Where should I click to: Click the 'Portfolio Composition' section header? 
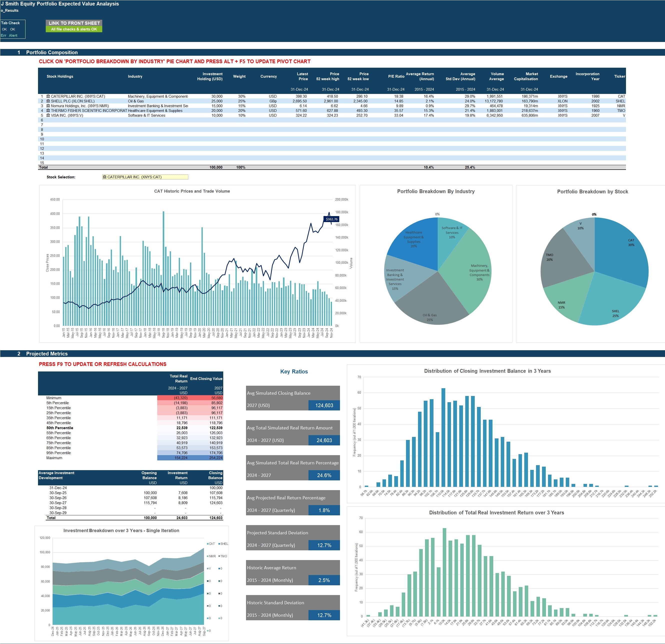(52, 52)
